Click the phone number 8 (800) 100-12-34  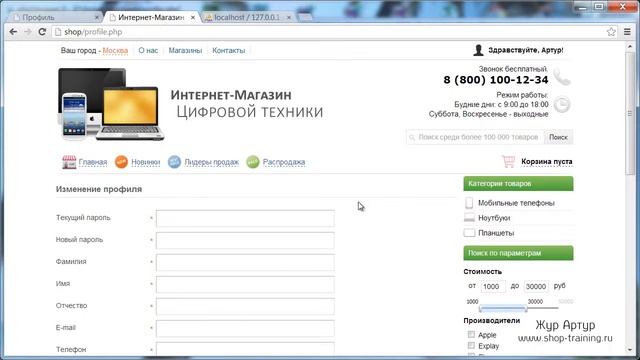click(x=496, y=80)
